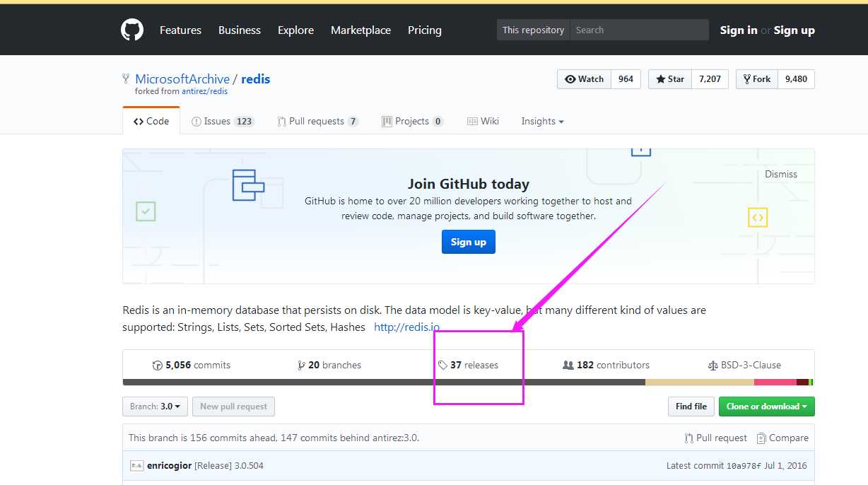
Task: Open Business page in header
Action: [x=240, y=30]
